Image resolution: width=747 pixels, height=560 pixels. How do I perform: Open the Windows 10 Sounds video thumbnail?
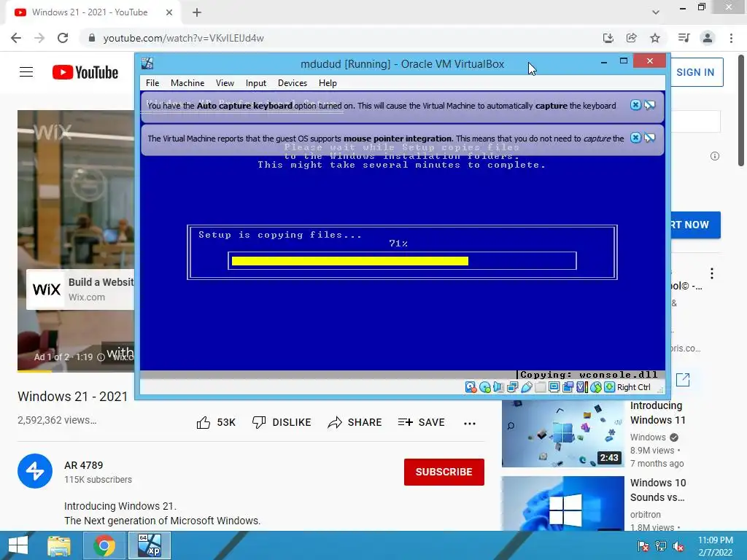pyautogui.click(x=562, y=503)
